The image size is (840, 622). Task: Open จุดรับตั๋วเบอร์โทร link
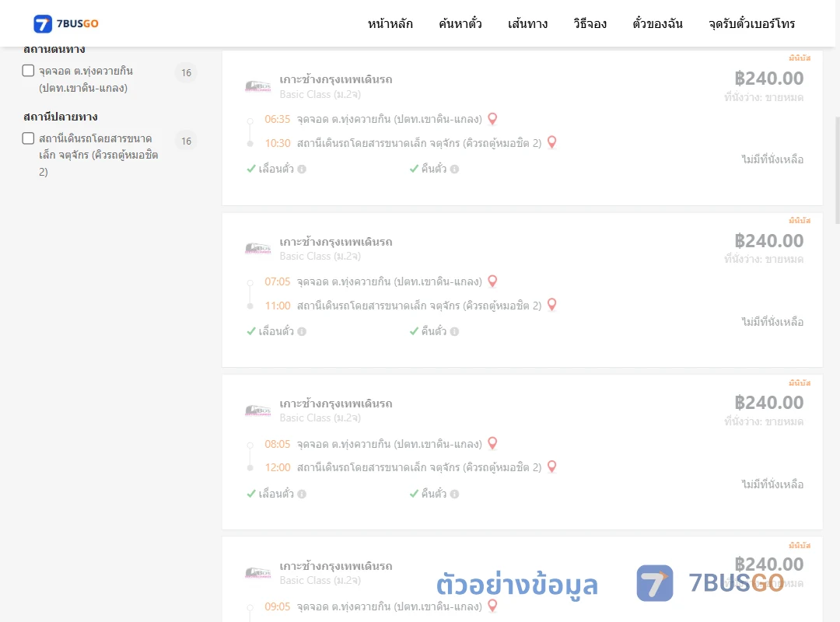(751, 23)
